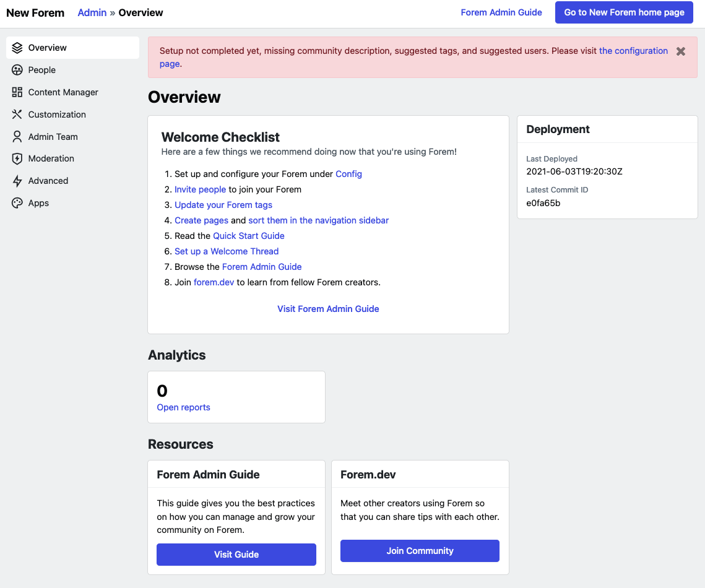Open the Overview sidebar item
The width and height of the screenshot is (705, 588).
point(73,48)
